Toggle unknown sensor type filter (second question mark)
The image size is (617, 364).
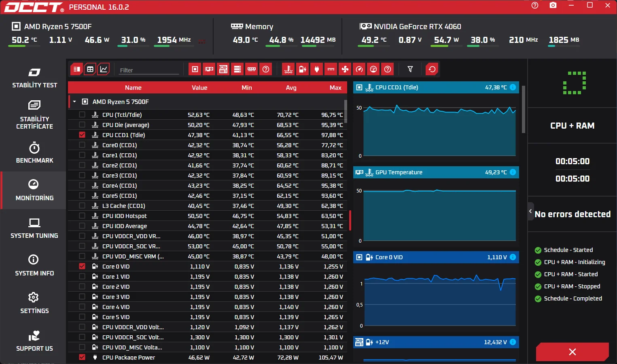[x=388, y=69]
